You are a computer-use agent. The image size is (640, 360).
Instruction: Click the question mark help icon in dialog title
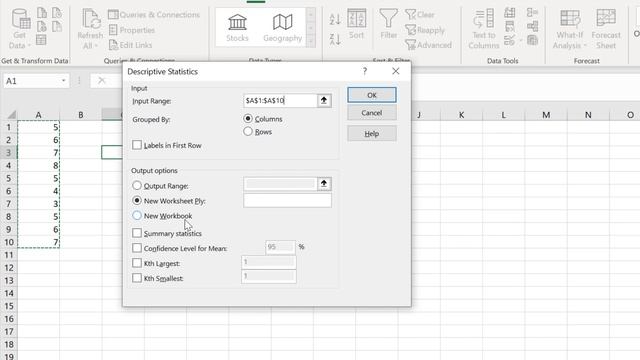[x=364, y=71]
